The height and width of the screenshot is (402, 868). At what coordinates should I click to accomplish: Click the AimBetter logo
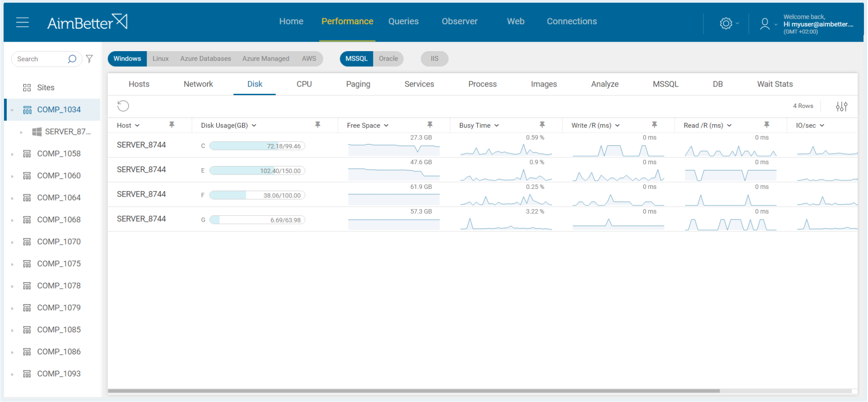[87, 22]
